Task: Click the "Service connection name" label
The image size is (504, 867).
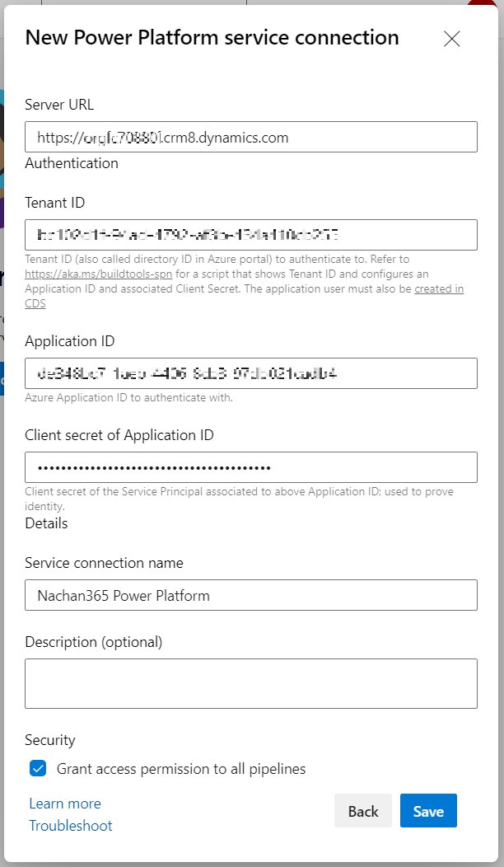Action: pyautogui.click(x=104, y=563)
